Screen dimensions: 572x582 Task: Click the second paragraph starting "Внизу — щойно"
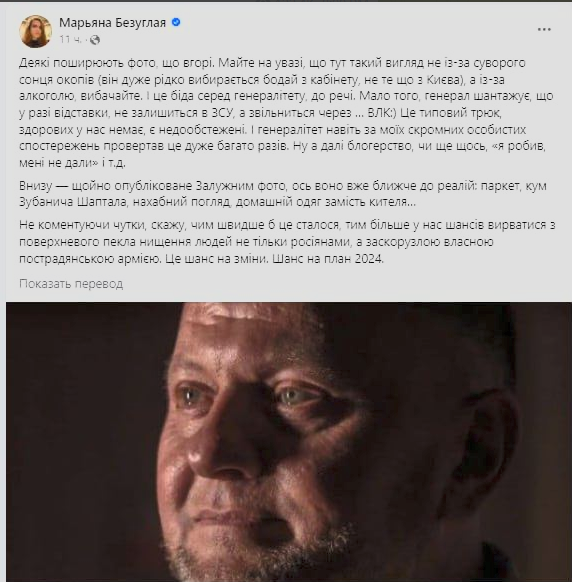tap(283, 194)
